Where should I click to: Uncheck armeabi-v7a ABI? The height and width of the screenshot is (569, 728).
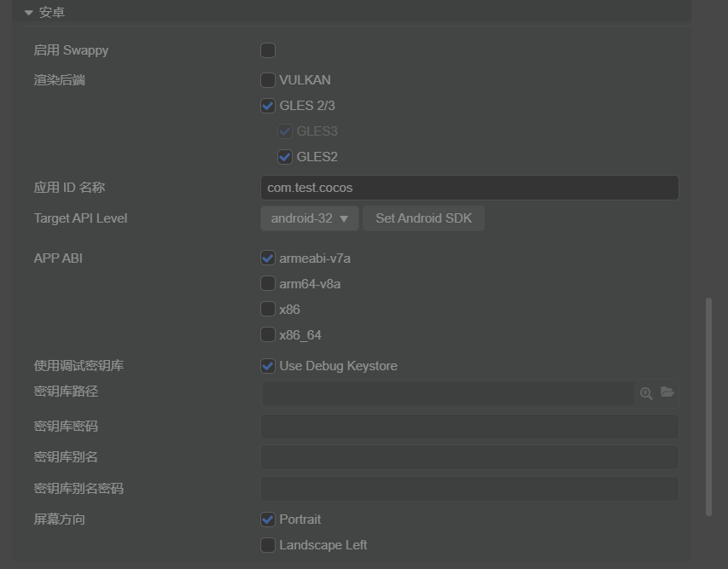(268, 258)
